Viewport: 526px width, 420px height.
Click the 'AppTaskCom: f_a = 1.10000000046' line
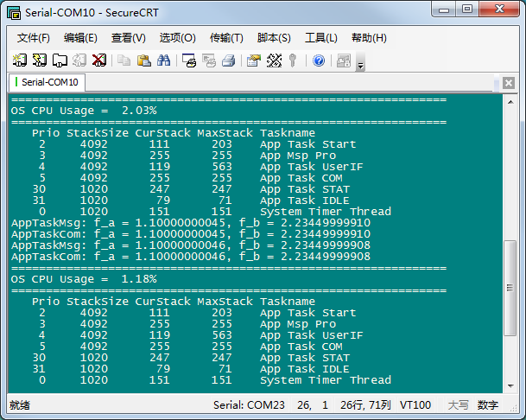pos(191,257)
